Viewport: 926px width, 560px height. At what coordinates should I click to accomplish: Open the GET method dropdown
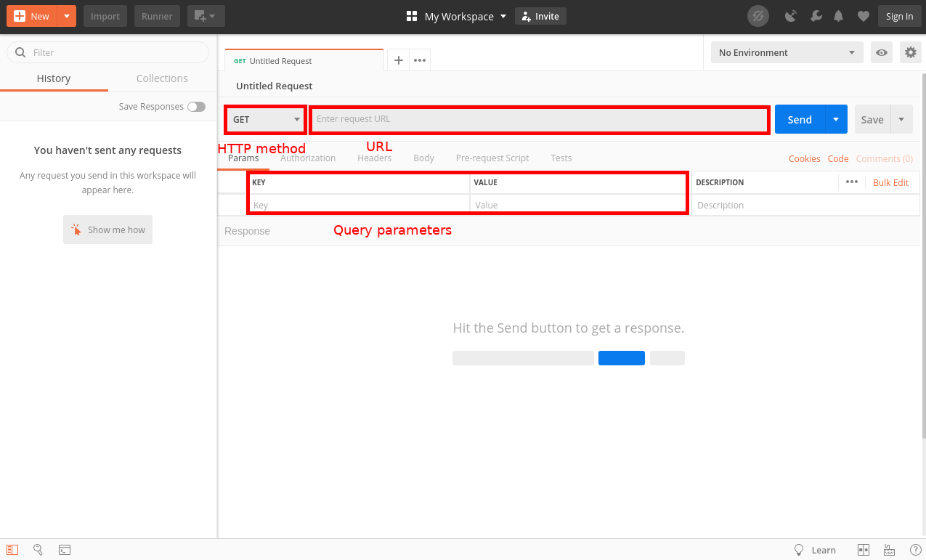[x=264, y=119]
